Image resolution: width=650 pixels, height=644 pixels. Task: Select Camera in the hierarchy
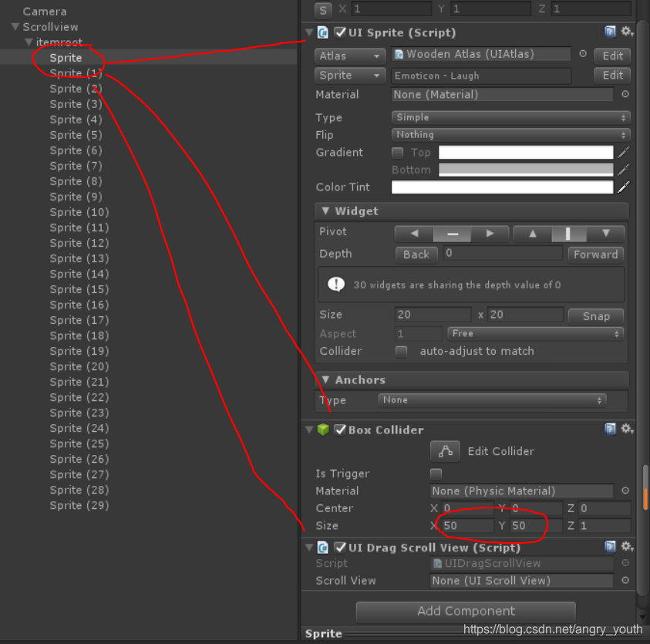45,12
